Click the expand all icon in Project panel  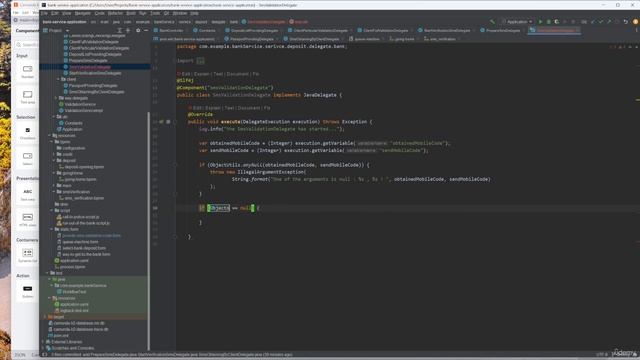click(120, 31)
